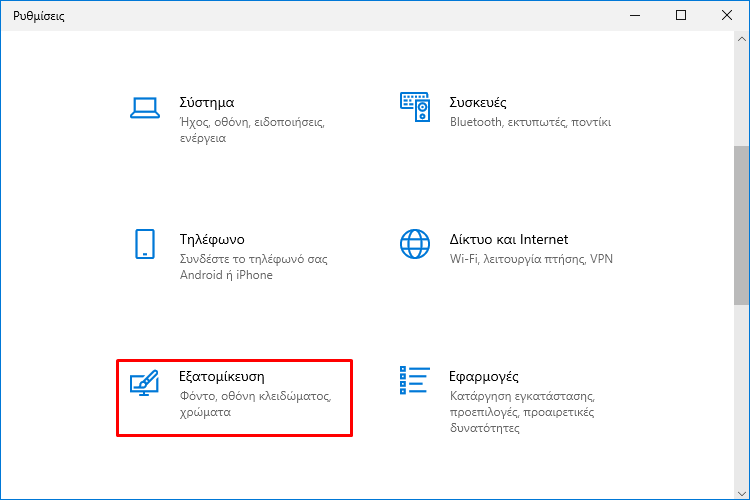Click the text 'Bluetooth, εκτυπωτές, ποντίκι'
This screenshot has height=500, width=750.
[x=530, y=122]
